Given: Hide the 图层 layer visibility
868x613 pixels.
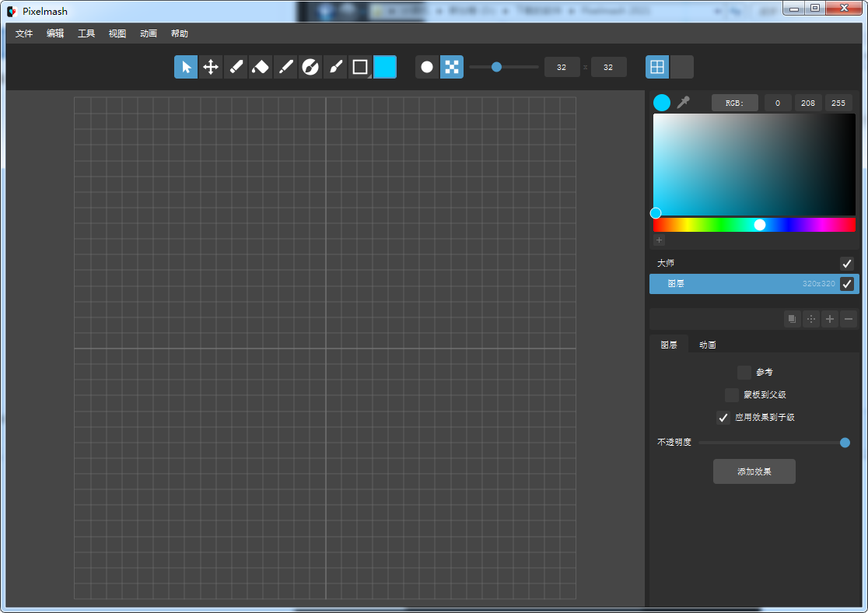Looking at the screenshot, I should (847, 284).
